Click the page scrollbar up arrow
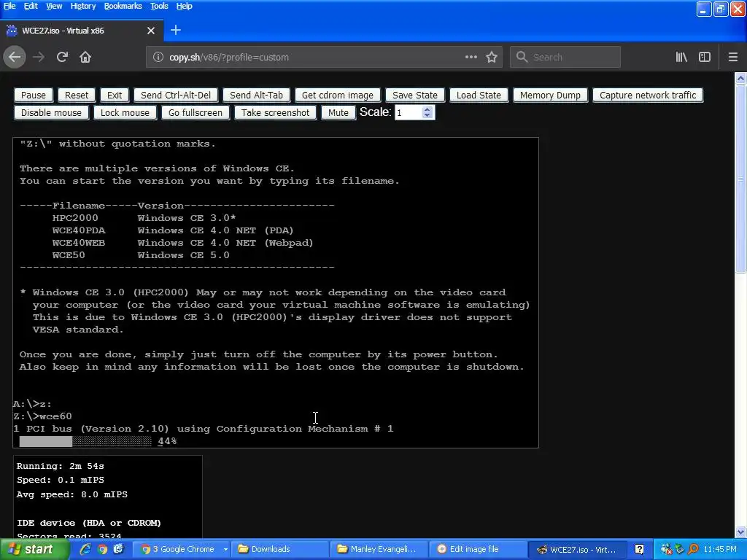 point(740,78)
